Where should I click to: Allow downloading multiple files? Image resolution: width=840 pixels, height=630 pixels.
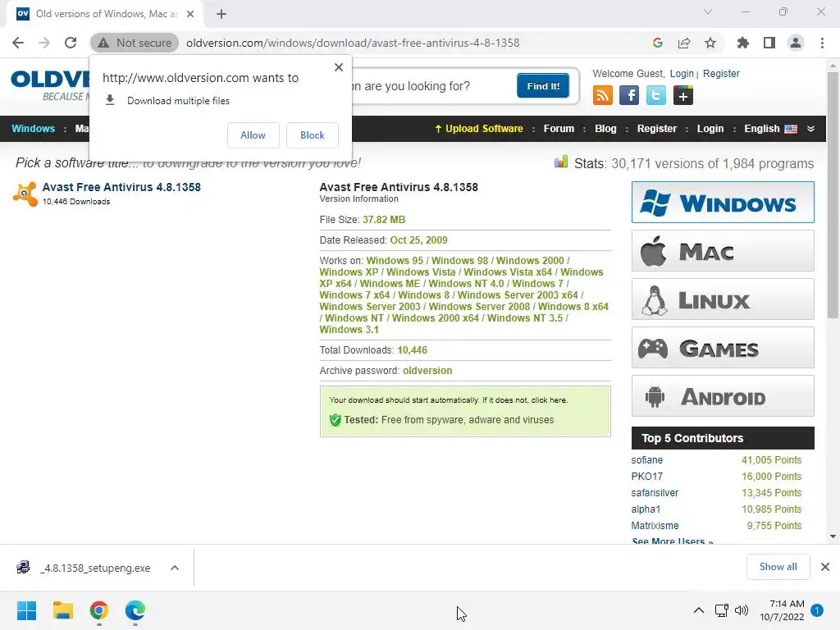click(253, 135)
